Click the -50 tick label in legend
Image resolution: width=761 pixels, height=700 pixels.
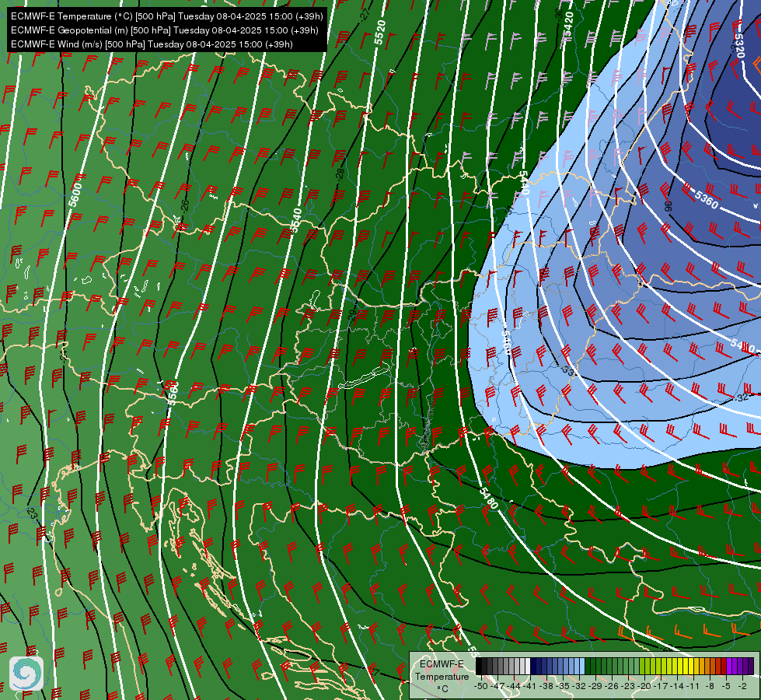pyautogui.click(x=481, y=687)
